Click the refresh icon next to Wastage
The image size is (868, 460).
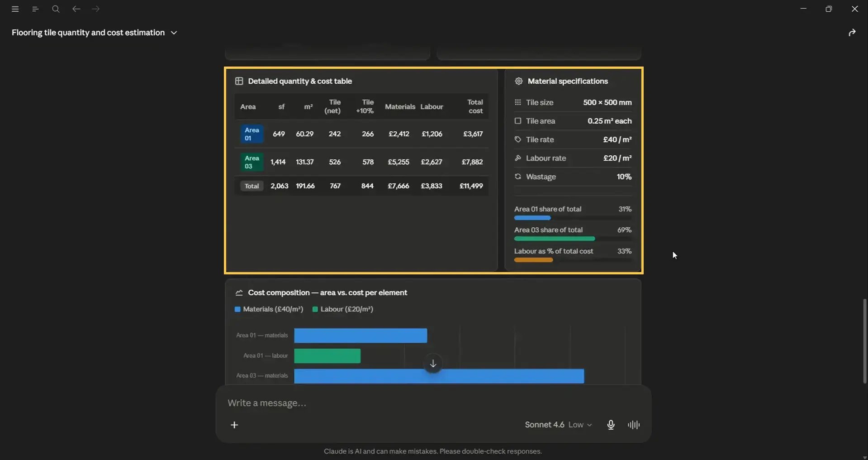click(518, 177)
